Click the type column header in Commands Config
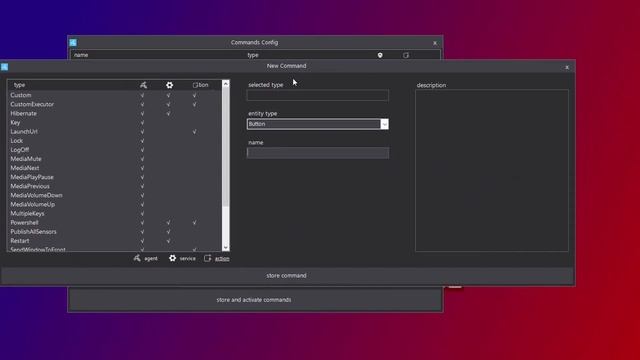 [253, 55]
